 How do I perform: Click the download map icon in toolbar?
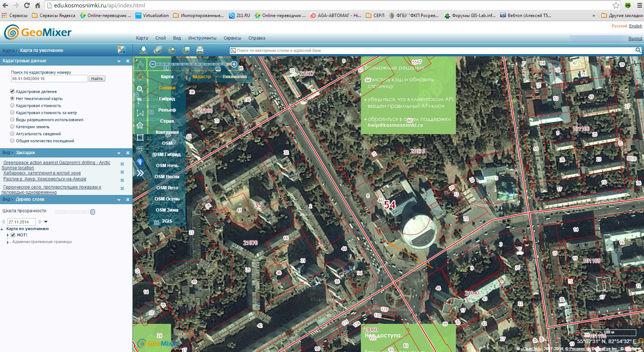tap(144, 50)
